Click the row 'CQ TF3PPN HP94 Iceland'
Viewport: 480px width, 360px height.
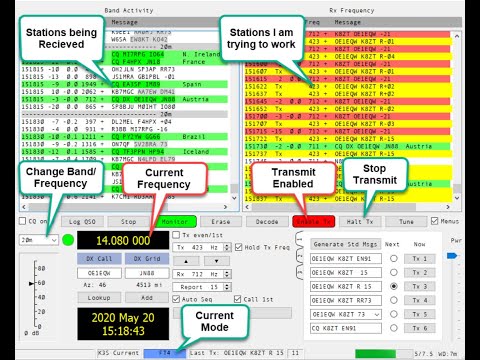[x=125, y=152]
